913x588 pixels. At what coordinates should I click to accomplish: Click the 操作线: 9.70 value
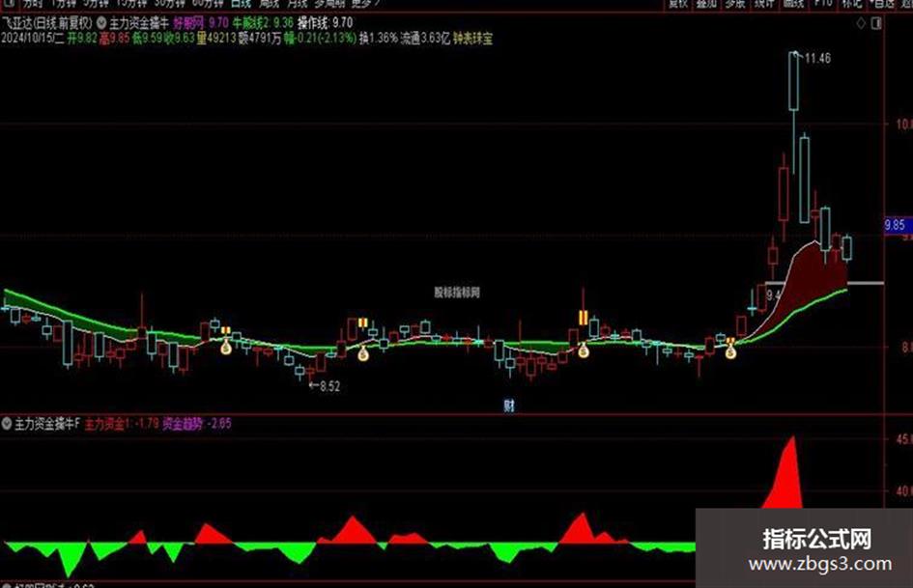tap(325, 23)
